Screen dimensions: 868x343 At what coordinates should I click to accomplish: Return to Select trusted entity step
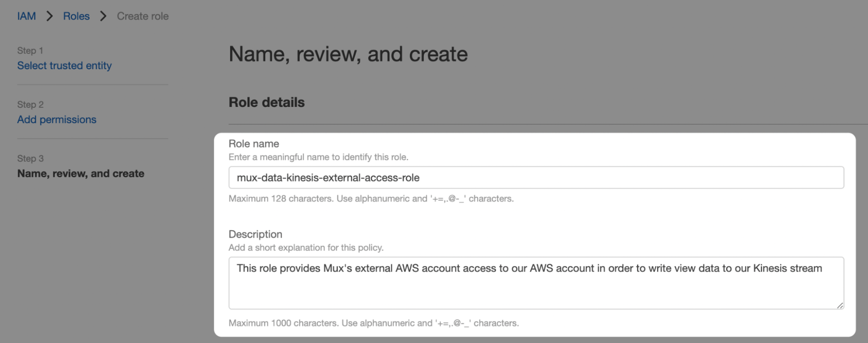pos(64,65)
